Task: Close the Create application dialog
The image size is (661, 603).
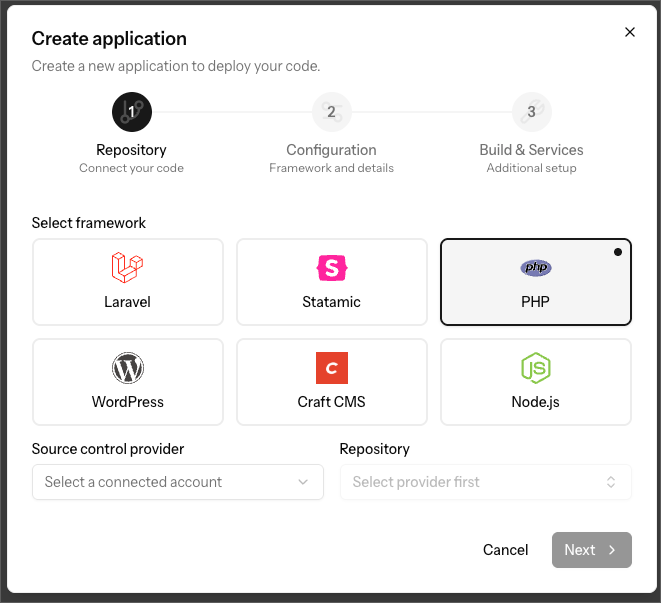Action: click(x=629, y=32)
